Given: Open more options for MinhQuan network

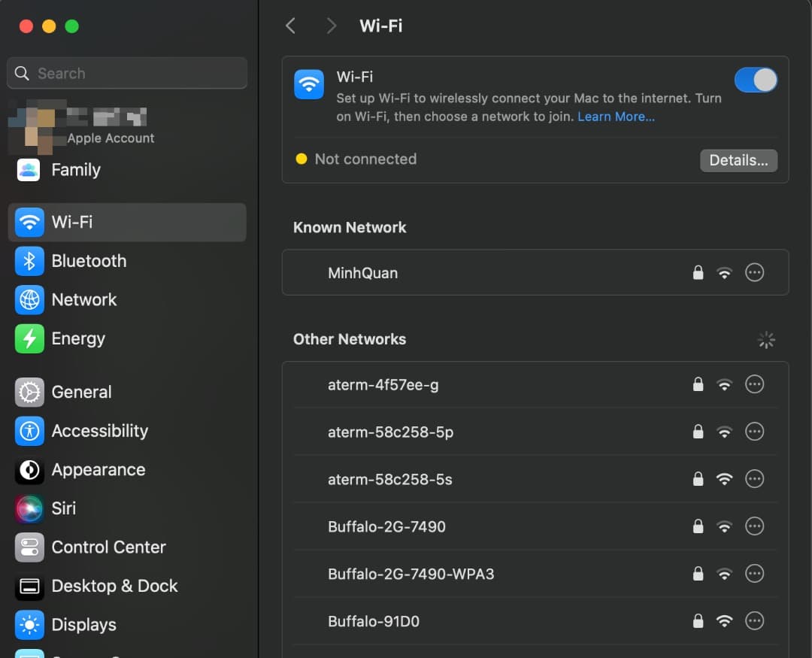Looking at the screenshot, I should [754, 272].
